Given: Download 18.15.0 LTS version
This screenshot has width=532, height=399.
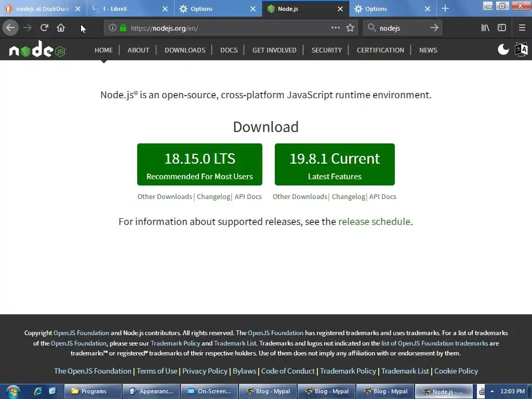Looking at the screenshot, I should (x=199, y=165).
